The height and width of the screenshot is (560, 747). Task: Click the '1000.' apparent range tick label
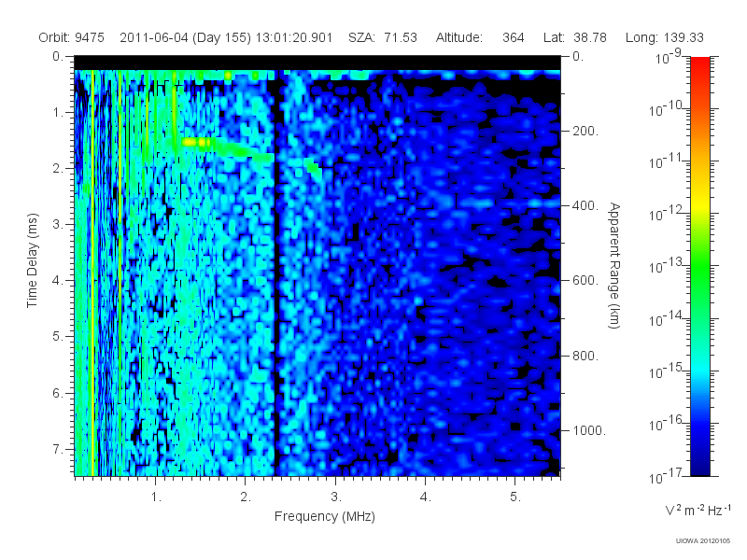[x=589, y=430]
